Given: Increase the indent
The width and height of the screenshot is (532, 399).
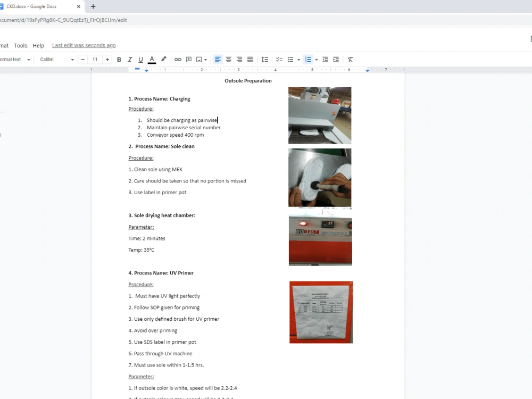Looking at the screenshot, I should pos(336,59).
